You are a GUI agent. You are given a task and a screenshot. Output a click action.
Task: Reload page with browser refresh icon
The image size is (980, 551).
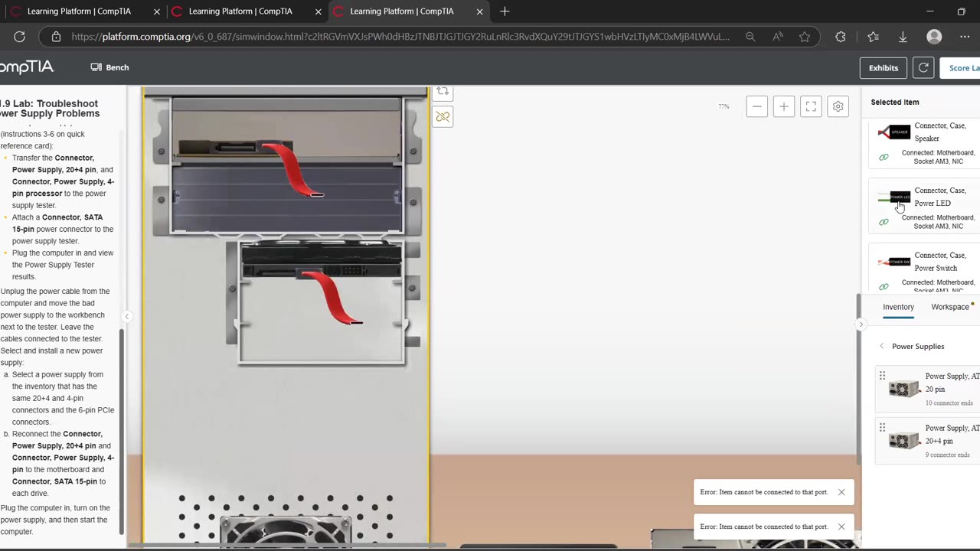pyautogui.click(x=20, y=37)
